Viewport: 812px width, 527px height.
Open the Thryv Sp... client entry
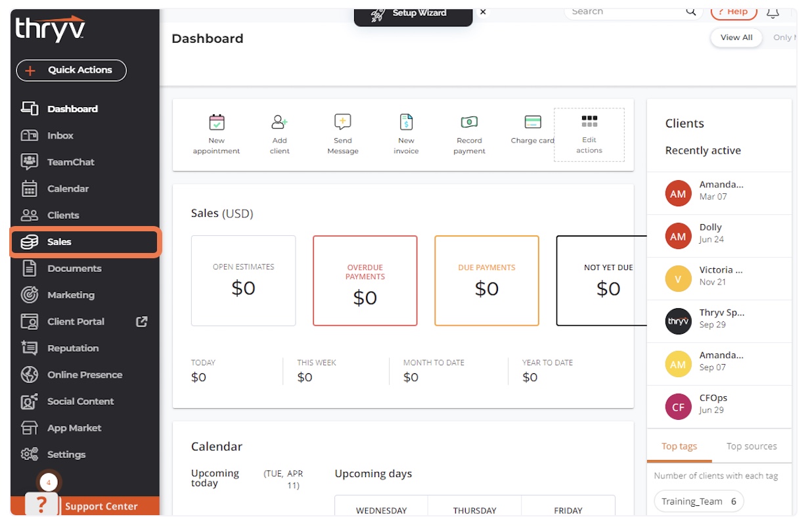(719, 321)
